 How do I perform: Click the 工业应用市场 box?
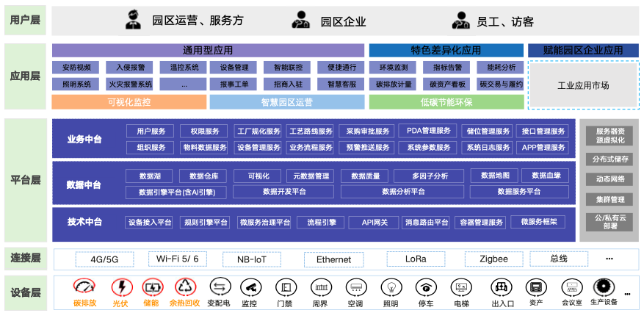(x=584, y=86)
